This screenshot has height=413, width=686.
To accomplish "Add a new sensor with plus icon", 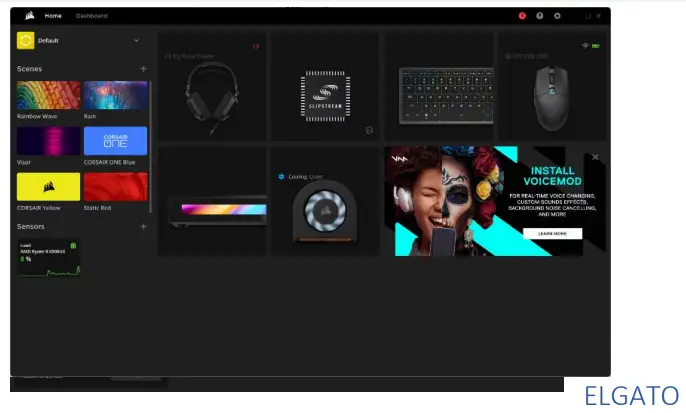I will (x=144, y=227).
